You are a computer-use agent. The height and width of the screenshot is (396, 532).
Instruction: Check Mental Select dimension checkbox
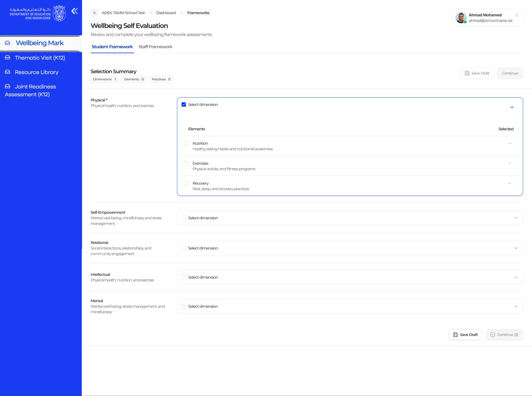coord(184,306)
